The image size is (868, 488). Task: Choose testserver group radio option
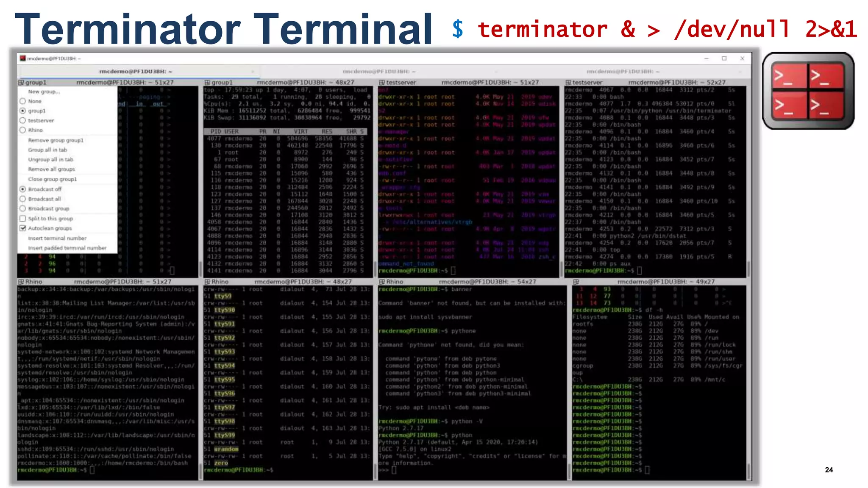tap(23, 120)
